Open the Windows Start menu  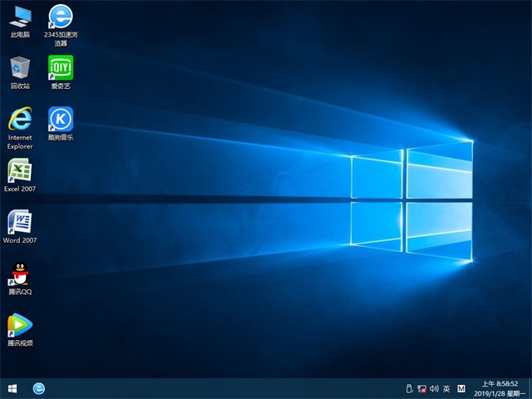pyautogui.click(x=12, y=388)
